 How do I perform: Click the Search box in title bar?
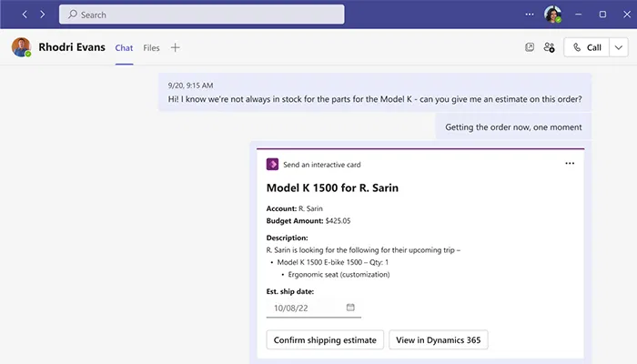tap(202, 15)
